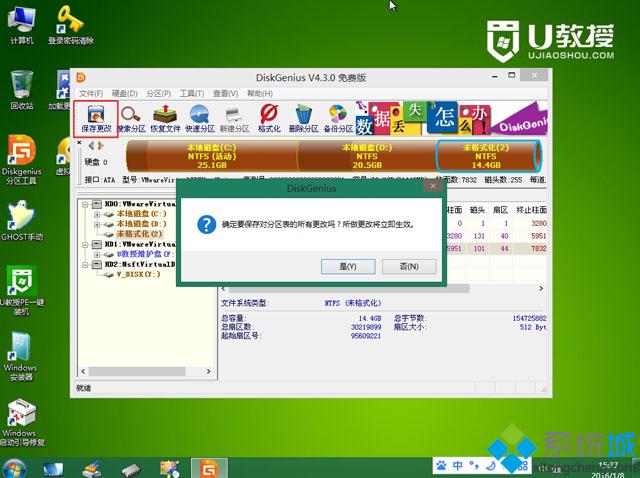This screenshot has height=478, width=640.
Task: Click the partition table scroll right arrow
Action: [541, 289]
